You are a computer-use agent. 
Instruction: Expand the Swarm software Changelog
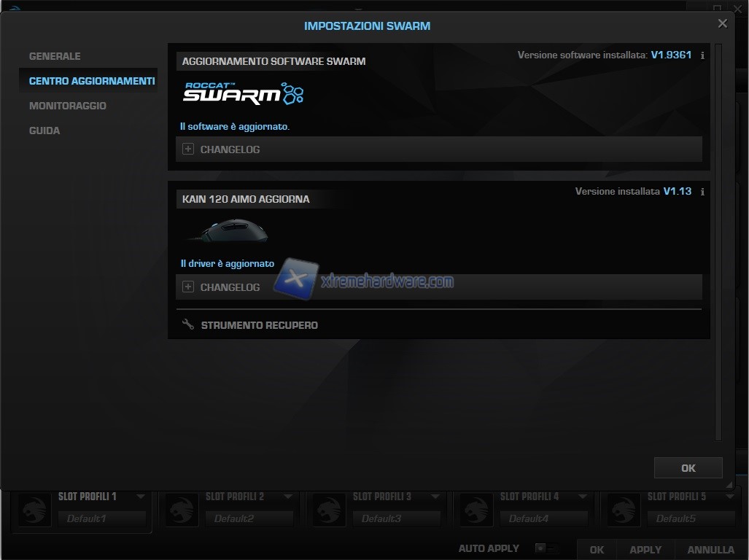188,149
